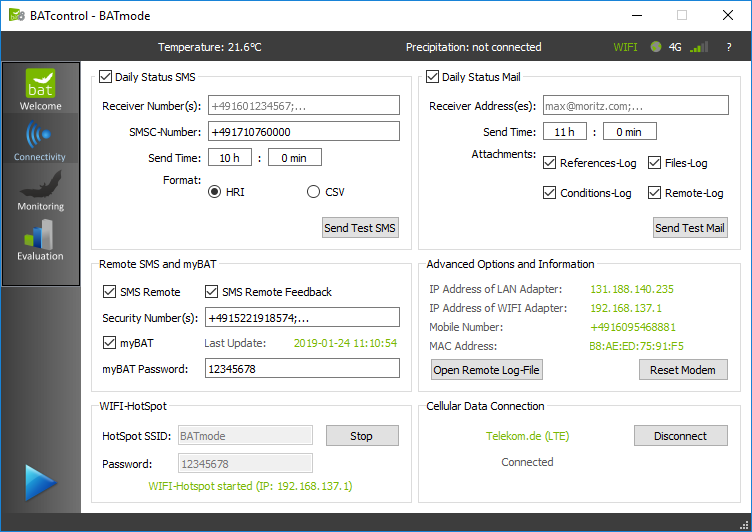This screenshot has width=752, height=532.
Task: Click the SMS send time hour field
Action: [x=230, y=157]
